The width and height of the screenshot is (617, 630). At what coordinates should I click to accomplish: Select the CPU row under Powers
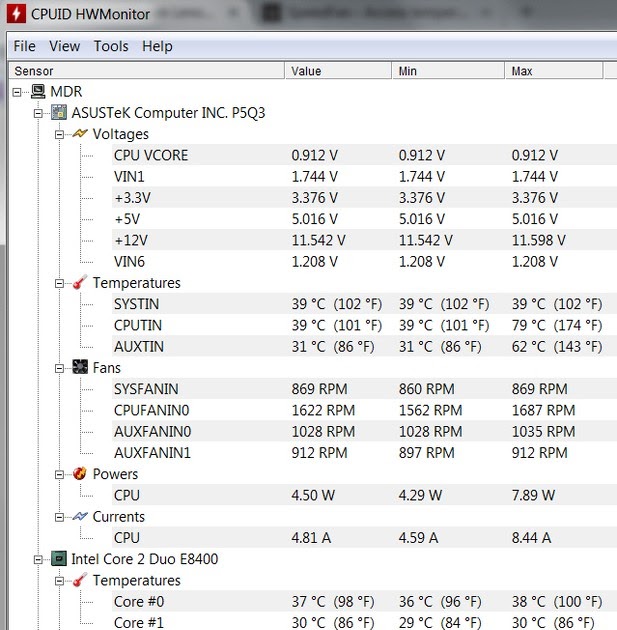coord(364,495)
